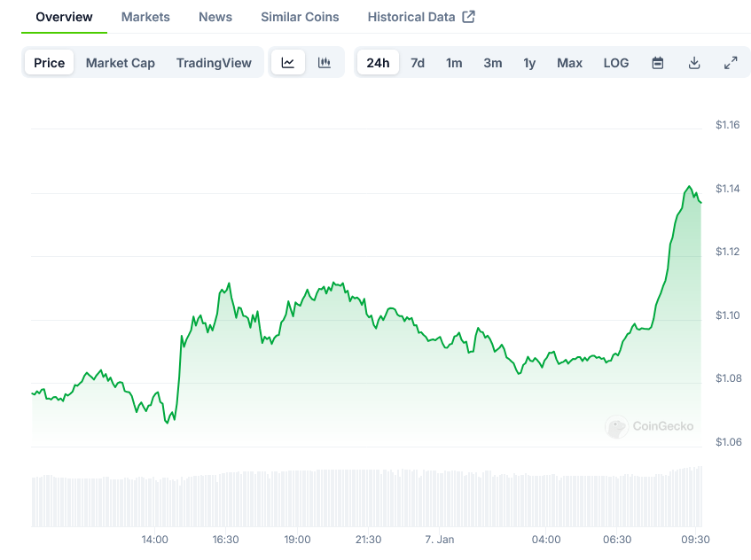This screenshot has width=751, height=560.
Task: Show the Similar Coins tab
Action: [x=300, y=17]
